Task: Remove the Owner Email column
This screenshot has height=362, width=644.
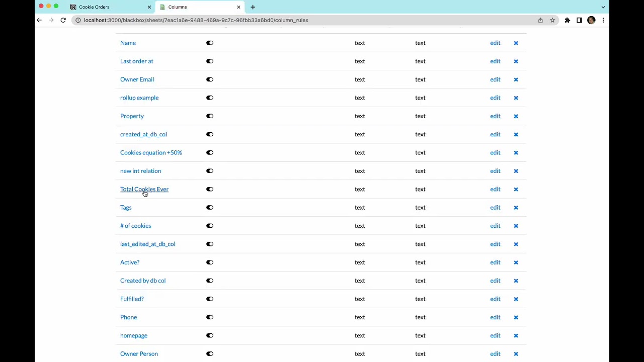Action: [516, 79]
